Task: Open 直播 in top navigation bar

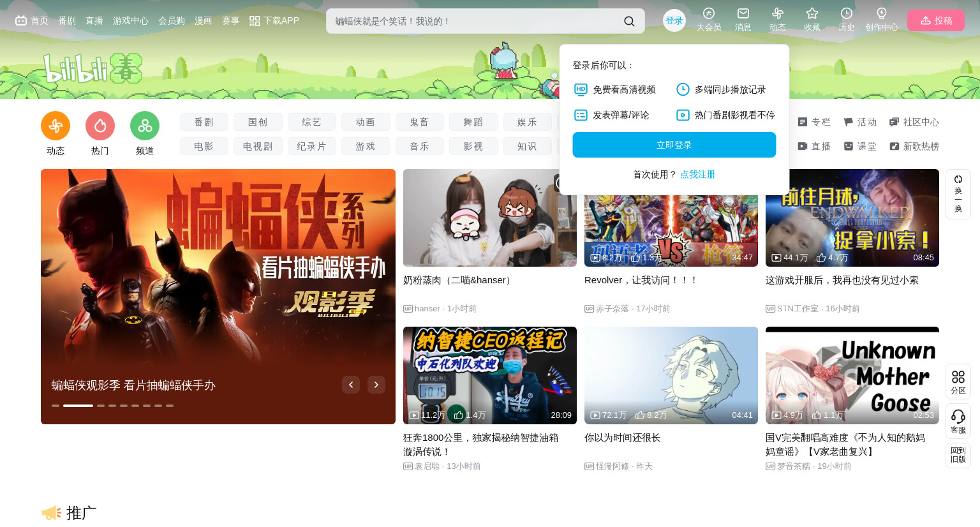Action: click(94, 20)
